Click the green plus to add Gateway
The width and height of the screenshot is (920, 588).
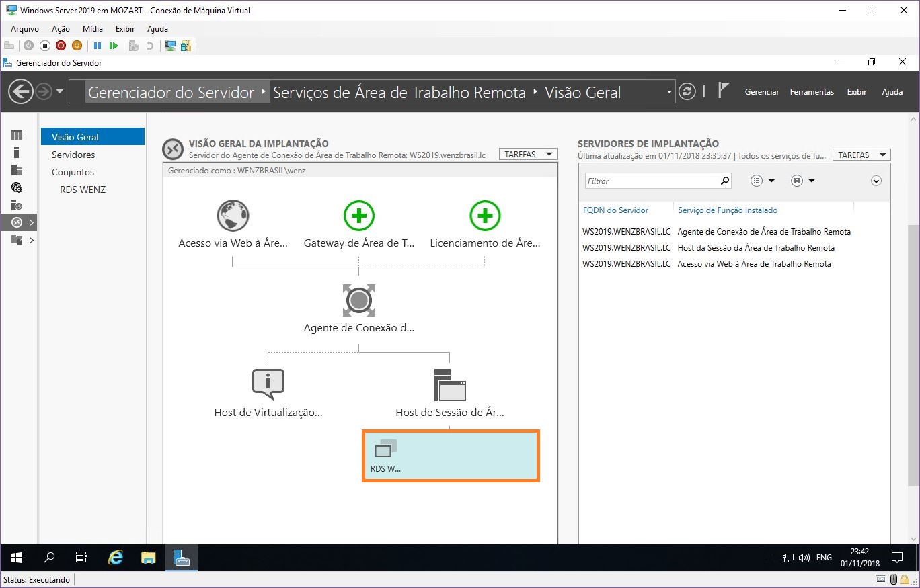coord(359,216)
